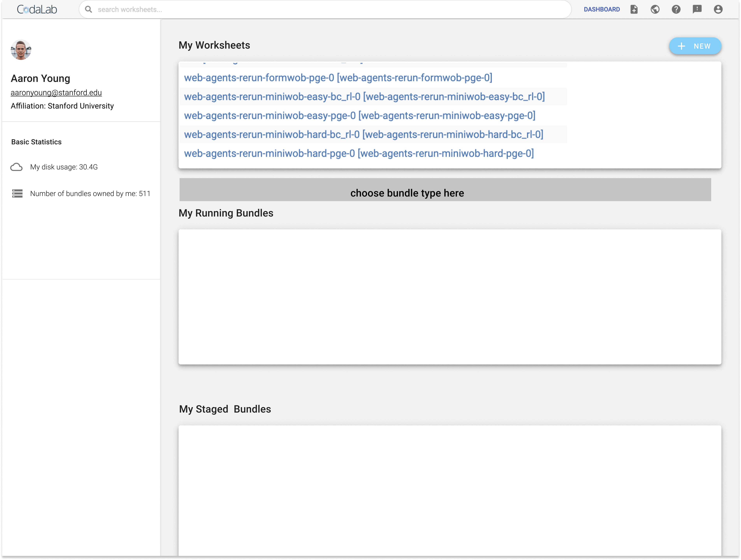Image resolution: width=741 pixels, height=560 pixels.
Task: Open the choose bundle type dropdown
Action: click(x=407, y=193)
